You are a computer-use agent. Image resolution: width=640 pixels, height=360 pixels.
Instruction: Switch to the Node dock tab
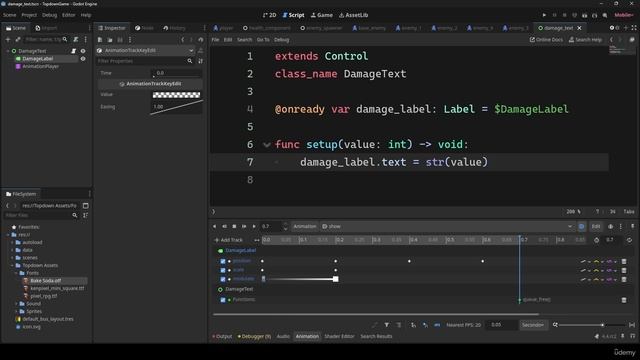tap(144, 28)
